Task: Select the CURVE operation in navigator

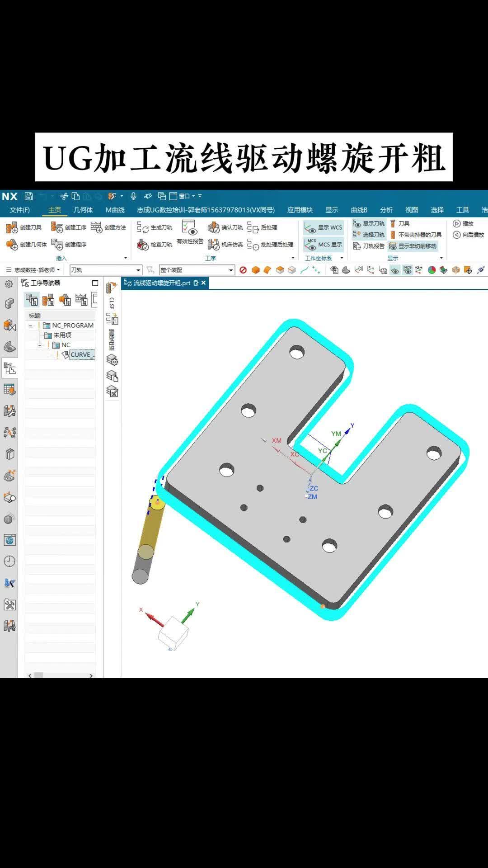Action: point(81,355)
